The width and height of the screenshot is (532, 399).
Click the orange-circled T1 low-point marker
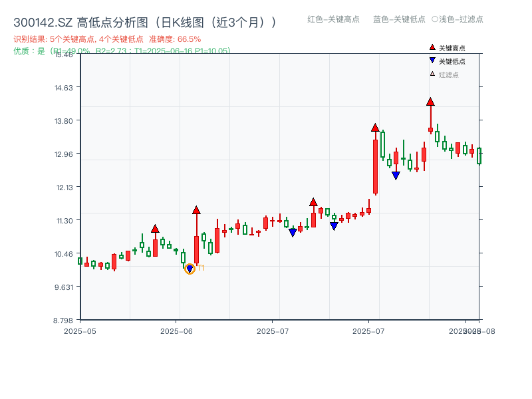[190, 269]
